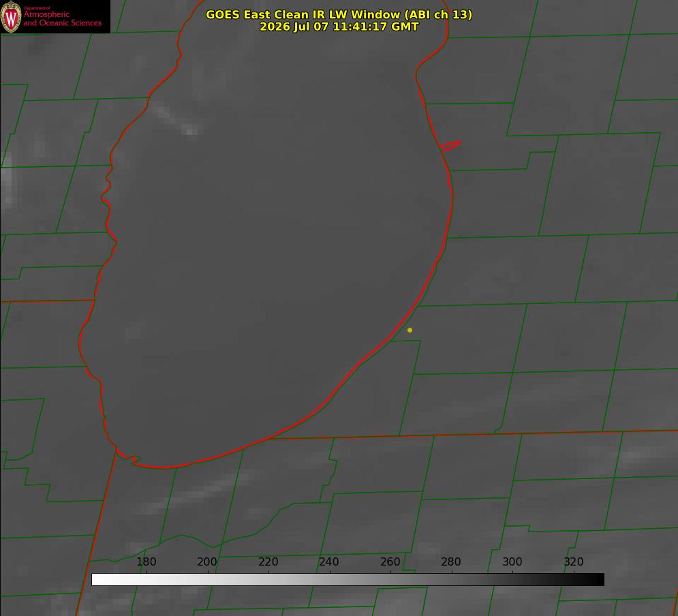Click the 240 tick label on colorbar
The height and width of the screenshot is (616, 678).
click(x=329, y=561)
